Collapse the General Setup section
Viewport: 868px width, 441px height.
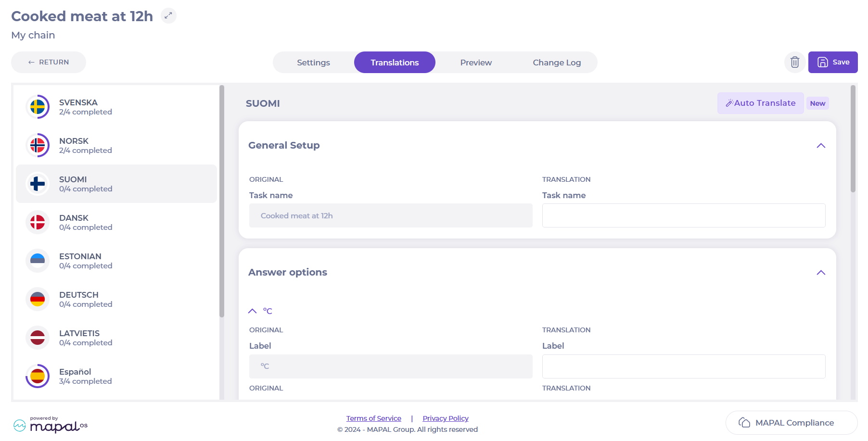[821, 146]
